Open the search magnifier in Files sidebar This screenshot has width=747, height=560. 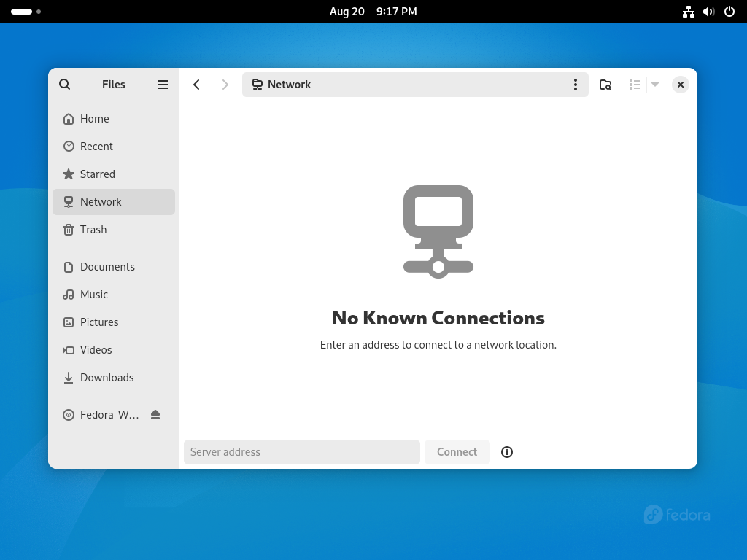point(64,85)
